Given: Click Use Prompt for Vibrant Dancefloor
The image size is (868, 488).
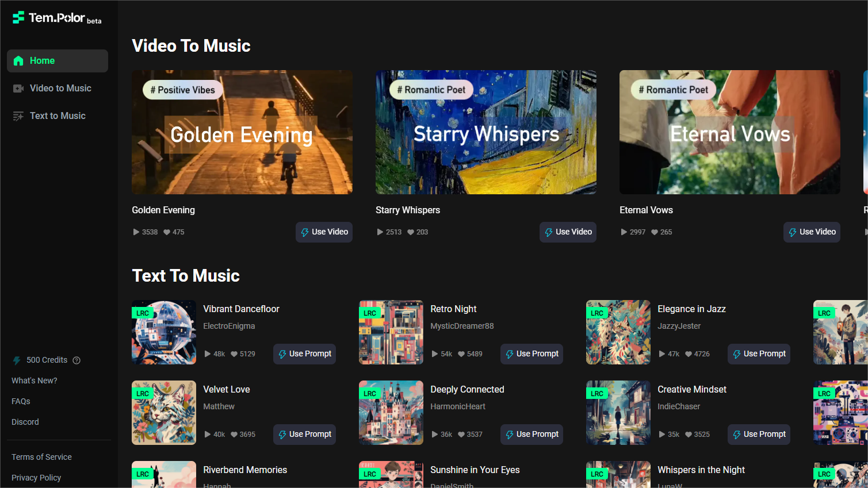Looking at the screenshot, I should coord(304,354).
